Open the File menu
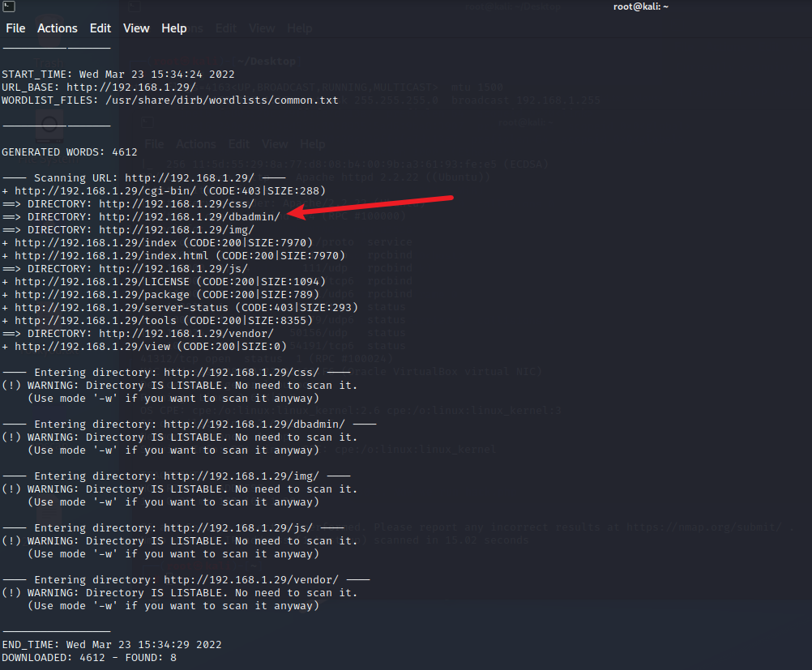The image size is (812, 670). pyautogui.click(x=16, y=28)
